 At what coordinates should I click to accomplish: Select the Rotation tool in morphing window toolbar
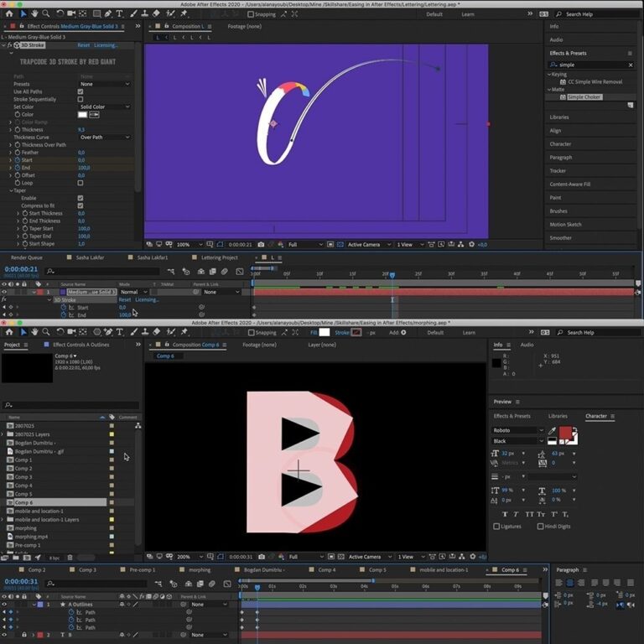pos(60,332)
